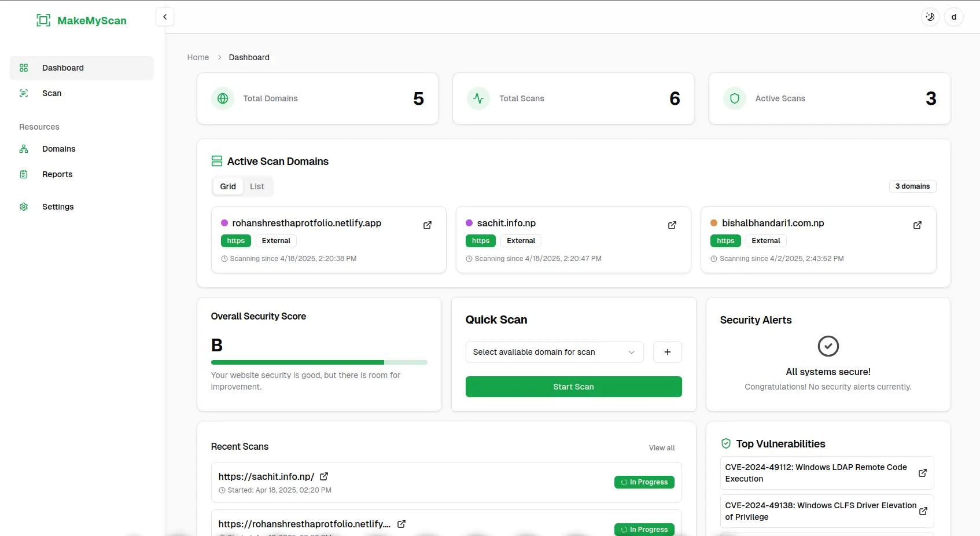Image resolution: width=980 pixels, height=536 pixels.
Task: Open external link for sachit.info.np domain
Action: tap(672, 225)
